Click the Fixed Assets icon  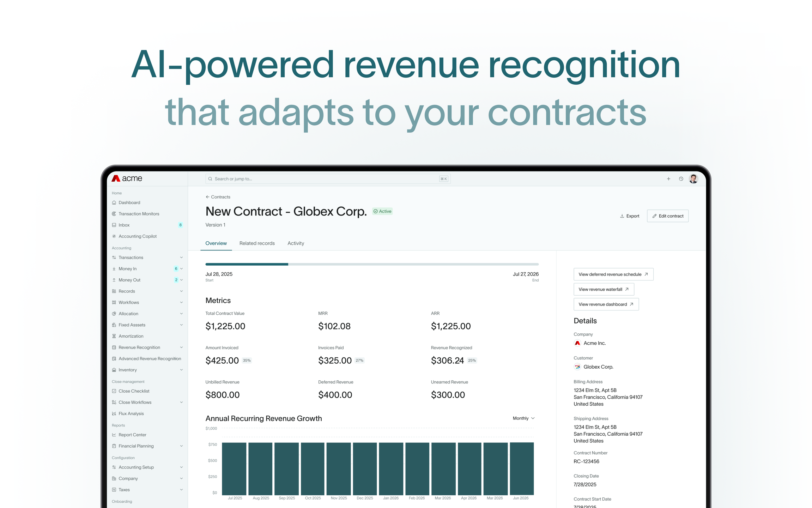[114, 325]
